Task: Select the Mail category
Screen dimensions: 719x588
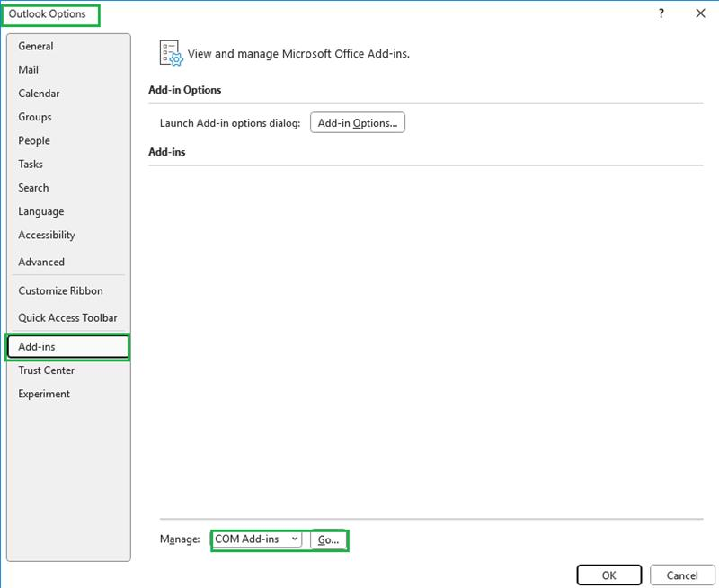Action: 68,70
